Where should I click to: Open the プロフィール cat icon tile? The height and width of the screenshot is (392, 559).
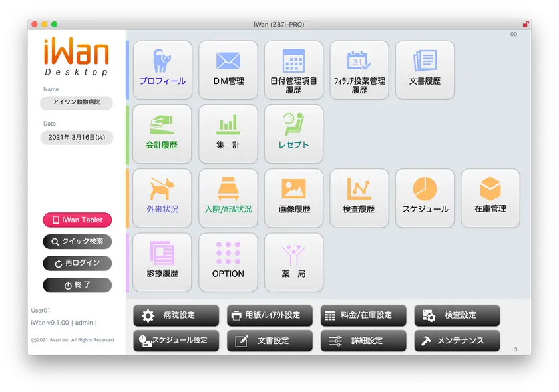(x=162, y=70)
